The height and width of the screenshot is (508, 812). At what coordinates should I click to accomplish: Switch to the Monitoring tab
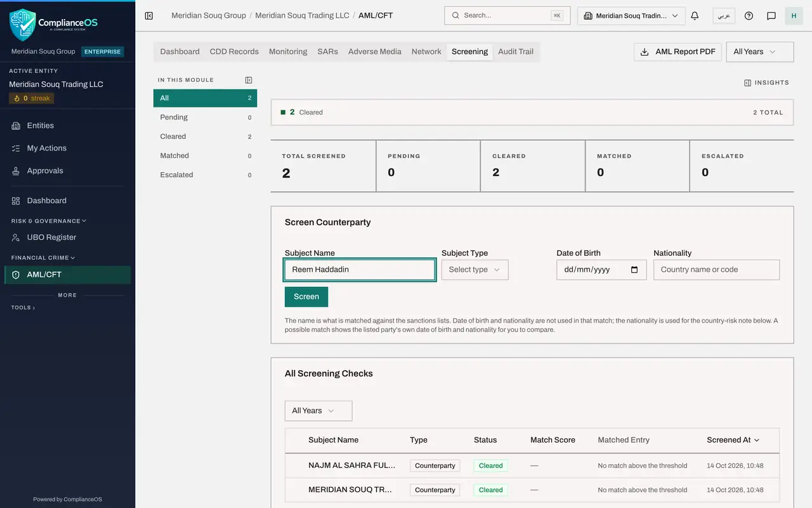pyautogui.click(x=288, y=51)
